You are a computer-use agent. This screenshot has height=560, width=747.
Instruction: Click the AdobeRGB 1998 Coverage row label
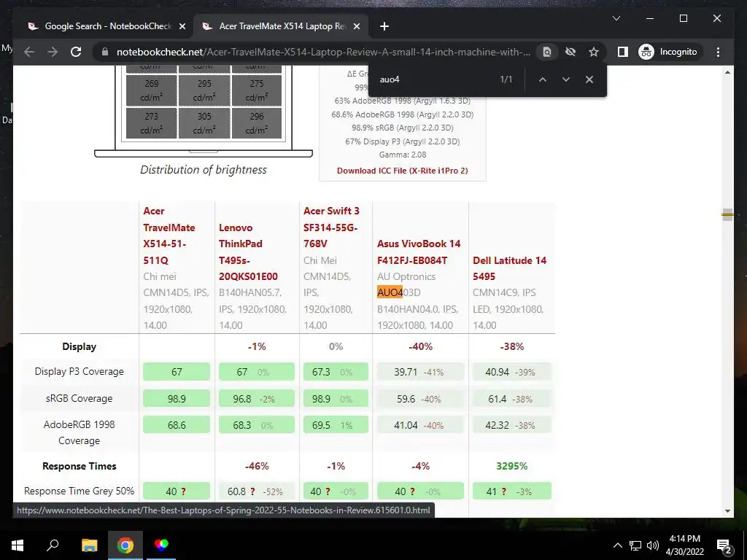click(79, 432)
